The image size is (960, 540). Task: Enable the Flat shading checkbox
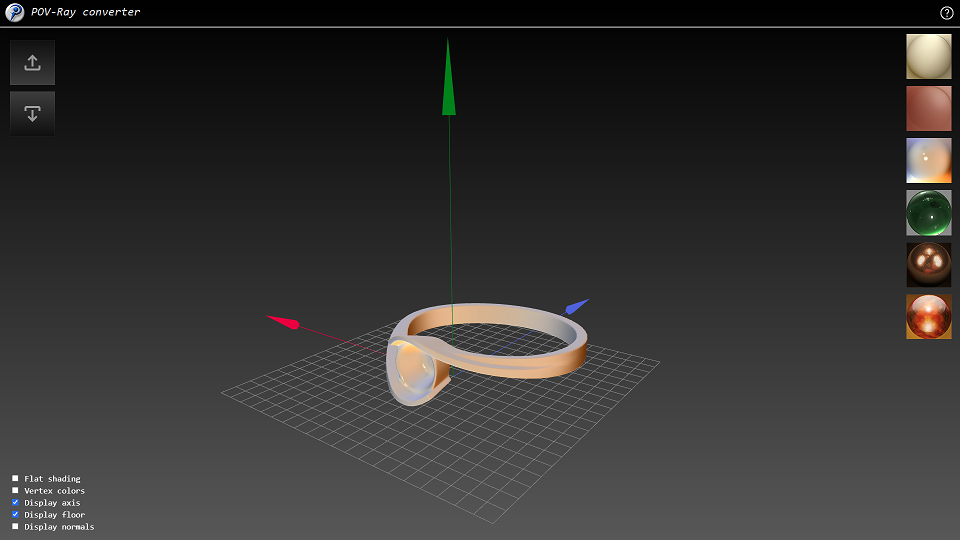[15, 479]
